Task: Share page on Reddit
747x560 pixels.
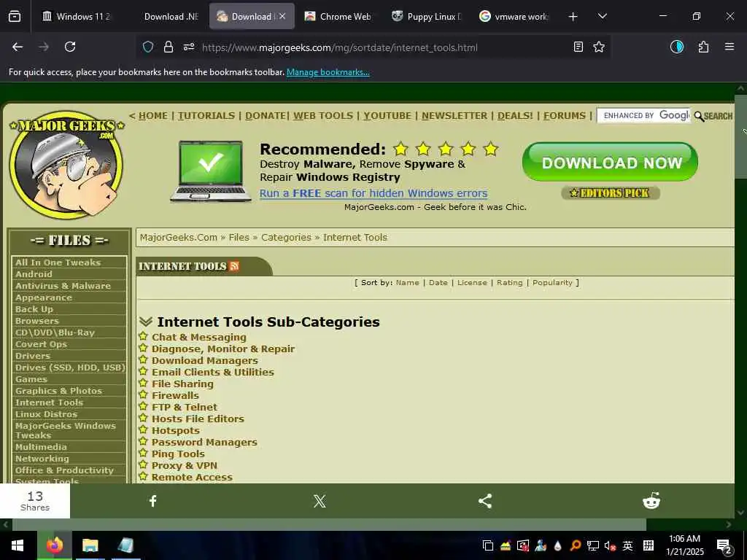Action: coord(651,501)
